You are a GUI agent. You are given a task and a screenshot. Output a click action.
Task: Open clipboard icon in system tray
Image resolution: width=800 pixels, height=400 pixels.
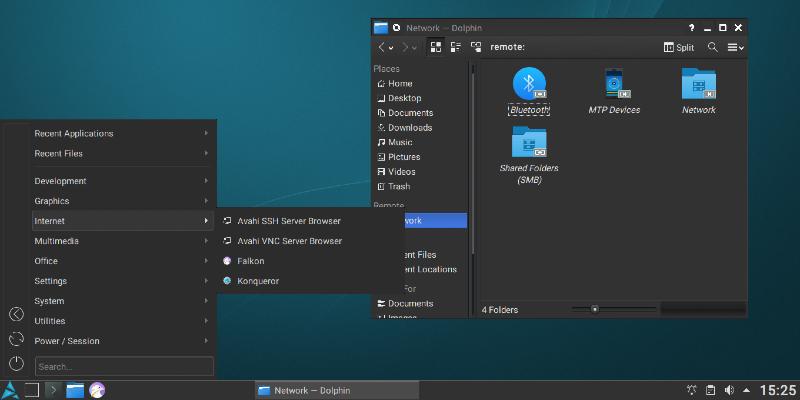[x=710, y=390]
